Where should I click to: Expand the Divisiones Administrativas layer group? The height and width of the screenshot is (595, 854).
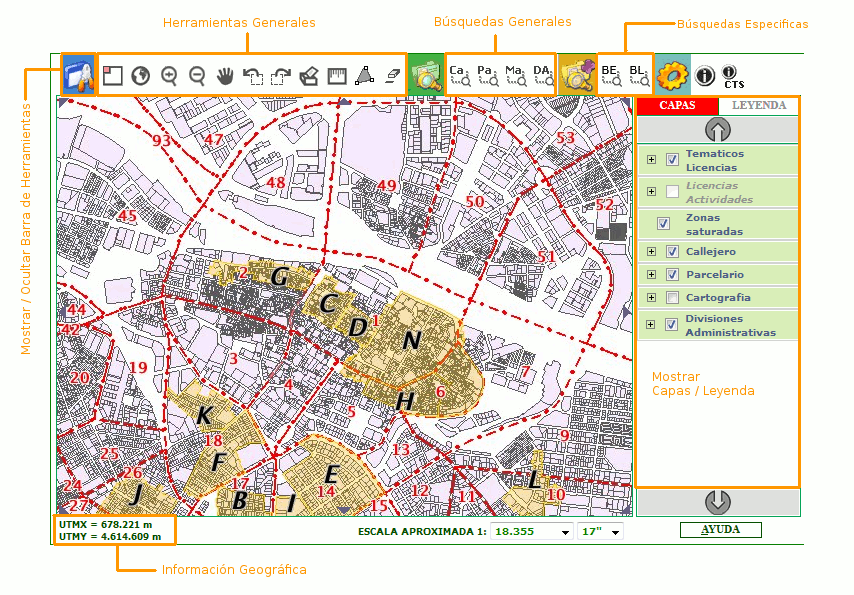point(651,324)
